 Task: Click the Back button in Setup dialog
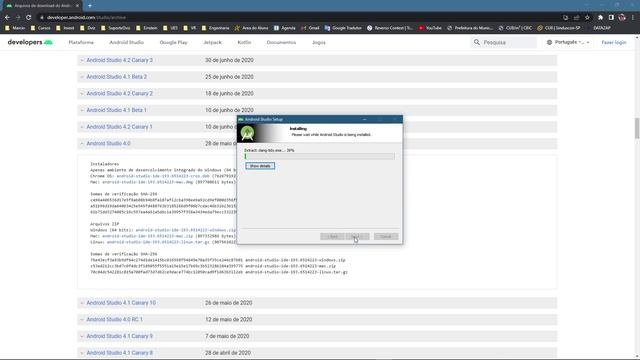click(332, 237)
